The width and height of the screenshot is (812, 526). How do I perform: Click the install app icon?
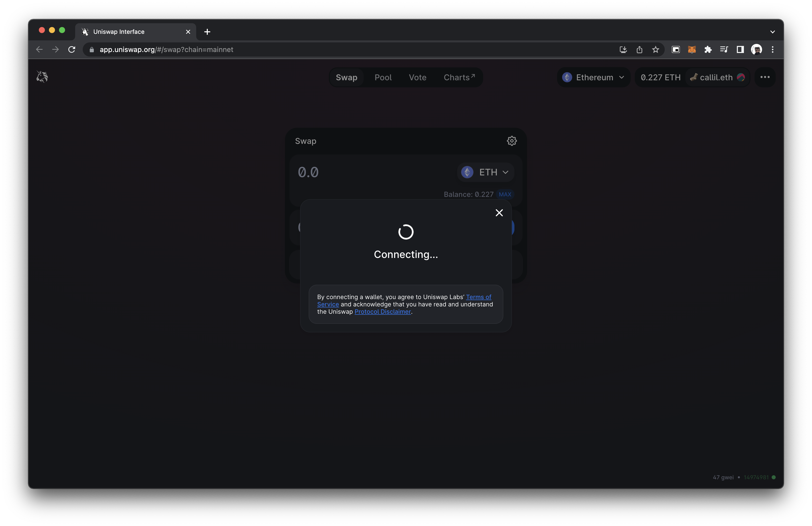[623, 49]
